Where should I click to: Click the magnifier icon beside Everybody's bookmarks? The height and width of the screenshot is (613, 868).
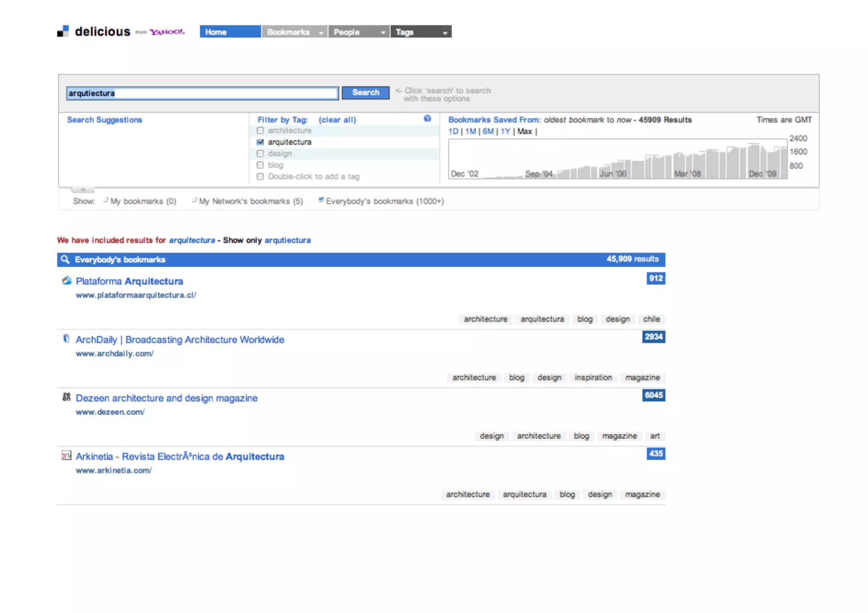(65, 259)
